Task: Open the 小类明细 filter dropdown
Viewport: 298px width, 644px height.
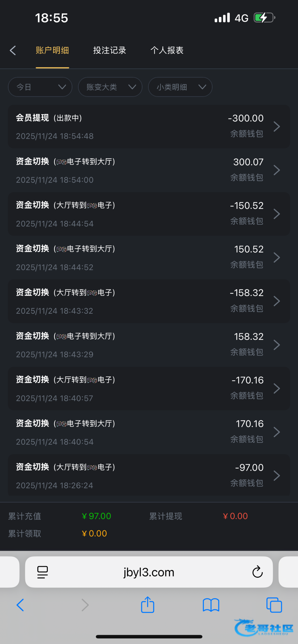Action: (180, 87)
